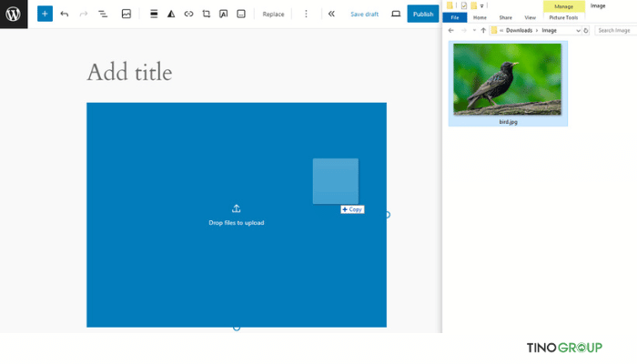Go back in File Explorer

pyautogui.click(x=451, y=30)
